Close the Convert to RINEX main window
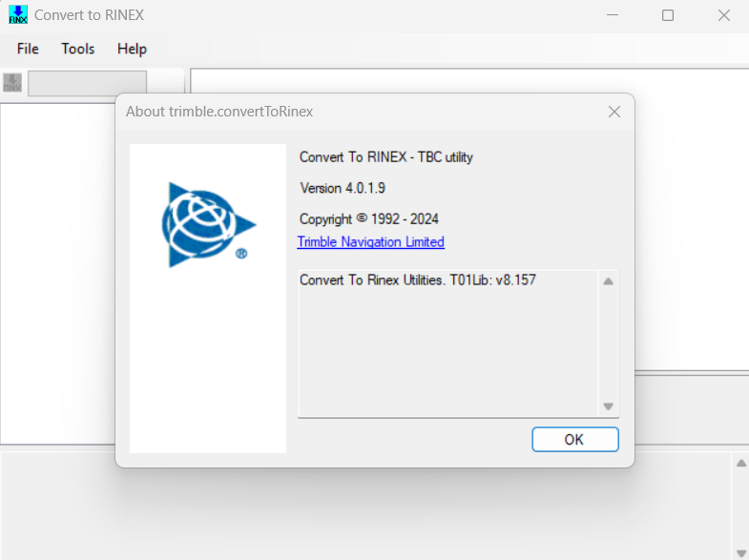 pos(723,15)
